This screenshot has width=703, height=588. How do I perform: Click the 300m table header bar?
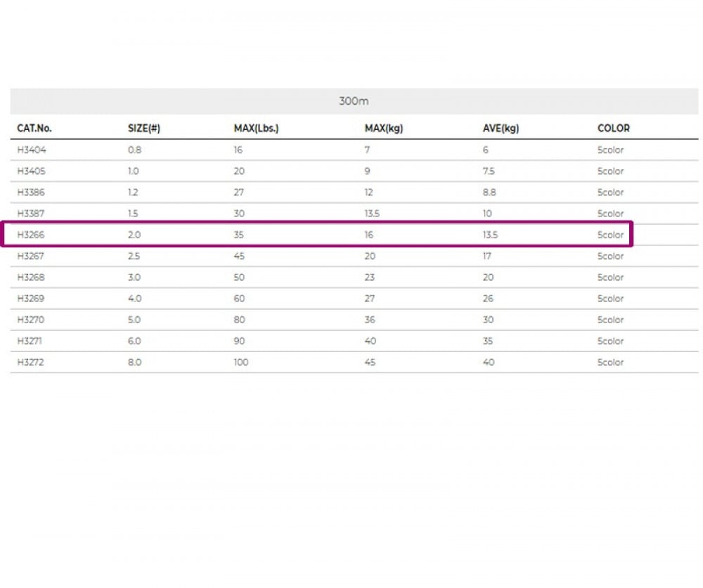354,101
